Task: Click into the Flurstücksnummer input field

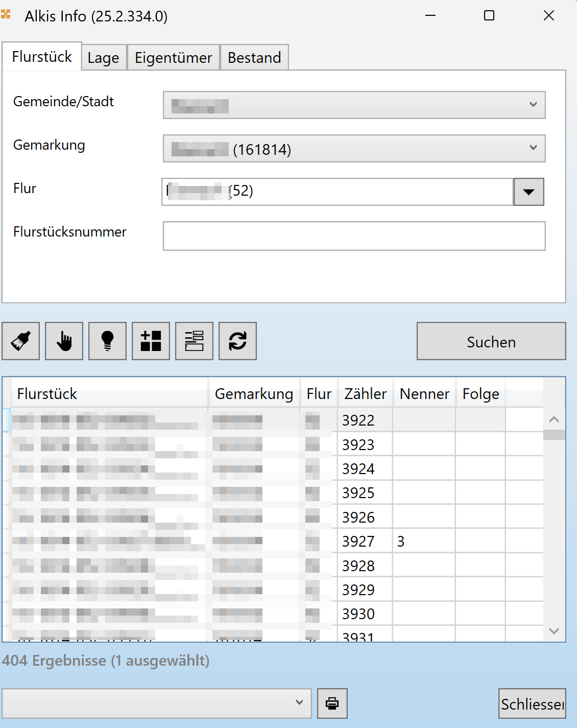Action: tap(354, 236)
